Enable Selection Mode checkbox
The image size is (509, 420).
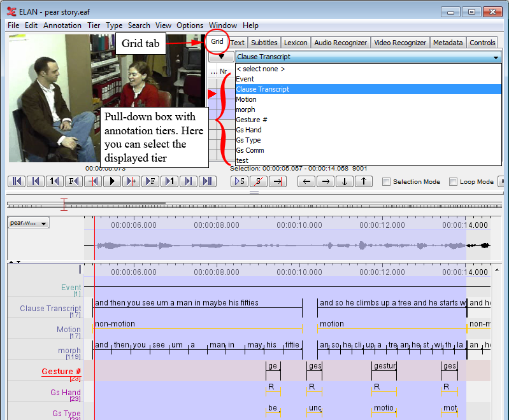[x=386, y=182]
